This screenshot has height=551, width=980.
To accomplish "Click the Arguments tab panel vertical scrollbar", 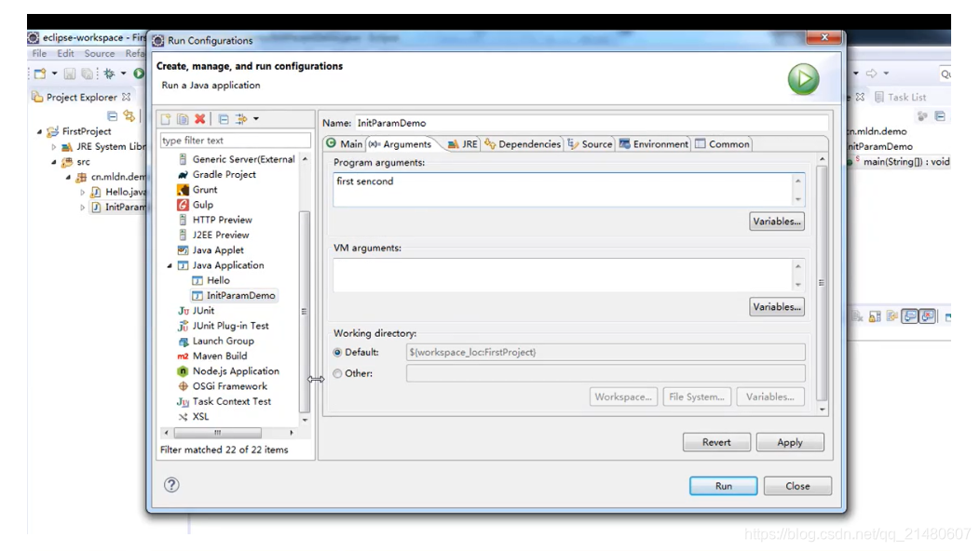I will pyautogui.click(x=822, y=283).
